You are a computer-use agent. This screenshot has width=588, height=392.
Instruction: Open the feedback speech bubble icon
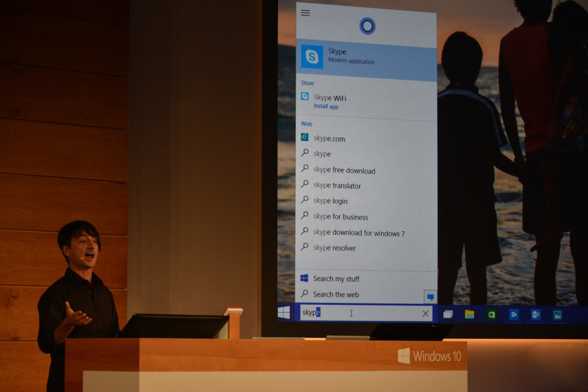(430, 297)
